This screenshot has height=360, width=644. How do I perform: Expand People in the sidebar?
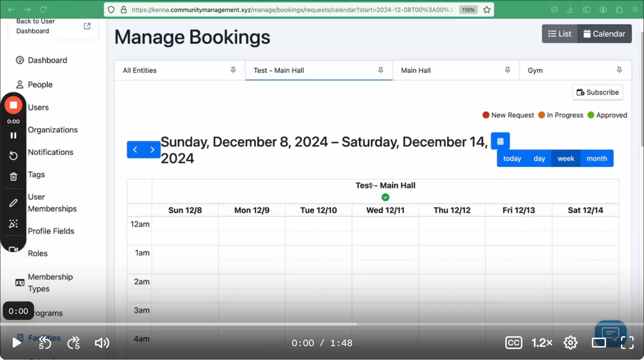tap(40, 84)
